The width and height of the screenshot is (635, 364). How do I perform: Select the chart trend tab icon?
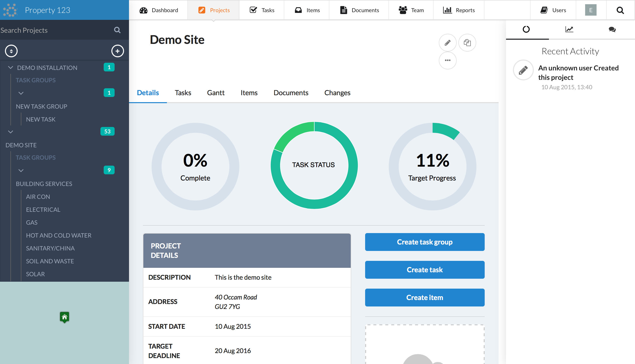[x=569, y=29]
